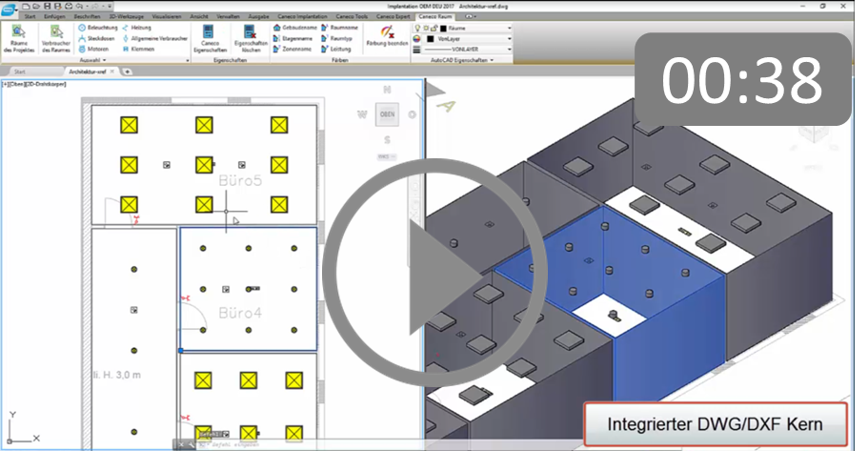Select Motoren in Auswahl group
The height and width of the screenshot is (451, 868).
(96, 49)
